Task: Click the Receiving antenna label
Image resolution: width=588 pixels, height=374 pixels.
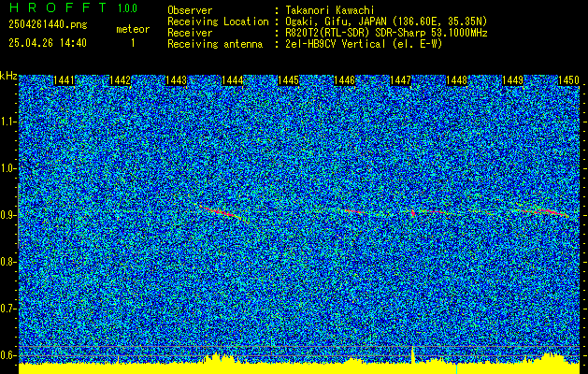Action: pyautogui.click(x=215, y=44)
